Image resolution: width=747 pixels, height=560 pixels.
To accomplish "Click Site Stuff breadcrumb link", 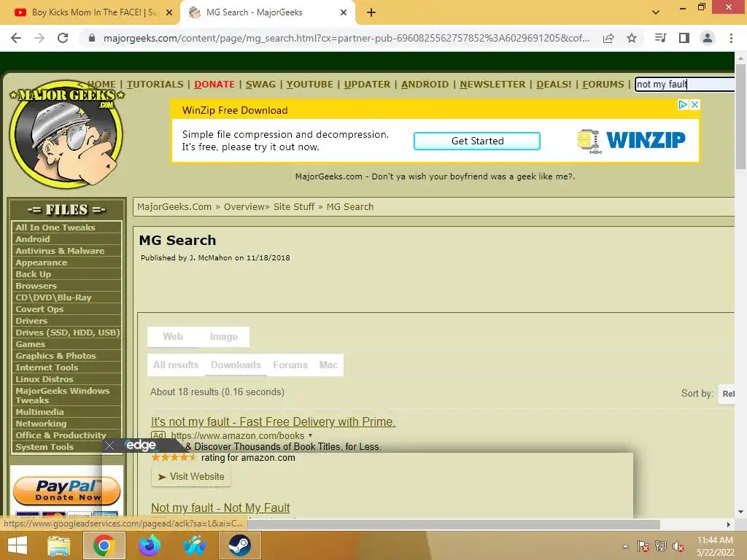I will (x=294, y=206).
